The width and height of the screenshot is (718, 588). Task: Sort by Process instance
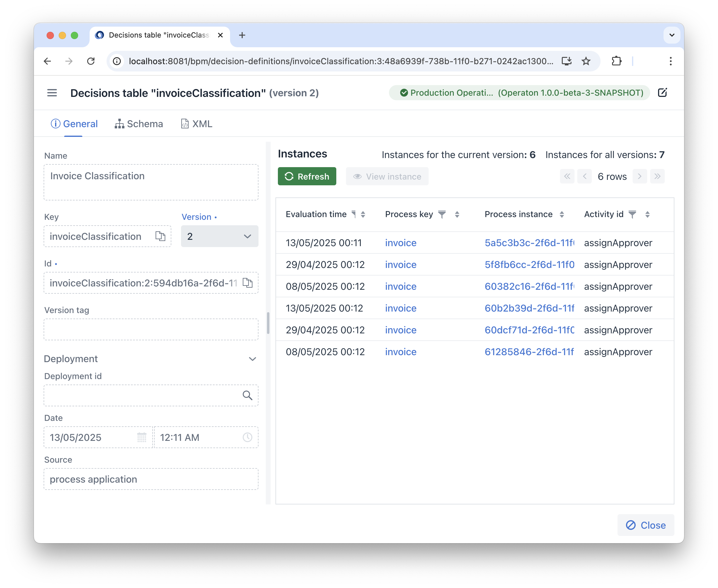[562, 214]
